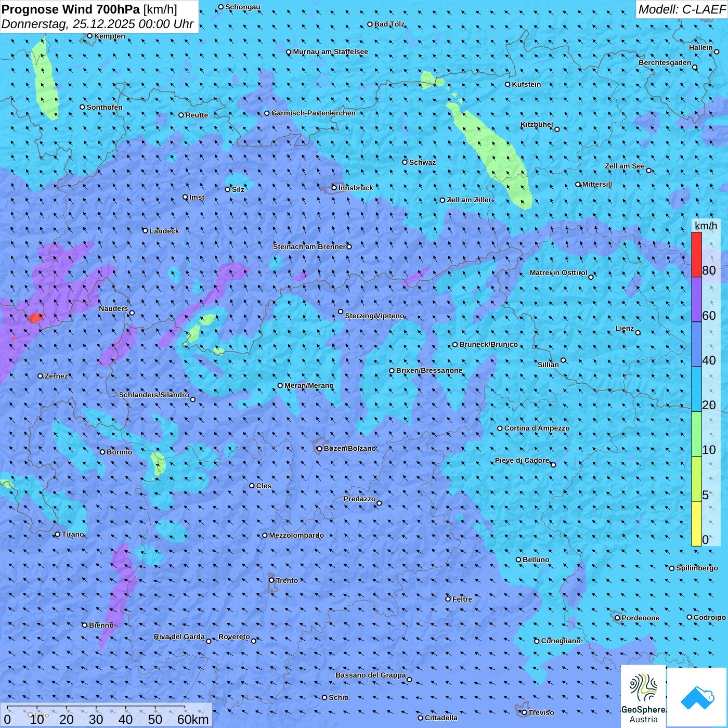Click the Spilimbergo label

pos(697,568)
